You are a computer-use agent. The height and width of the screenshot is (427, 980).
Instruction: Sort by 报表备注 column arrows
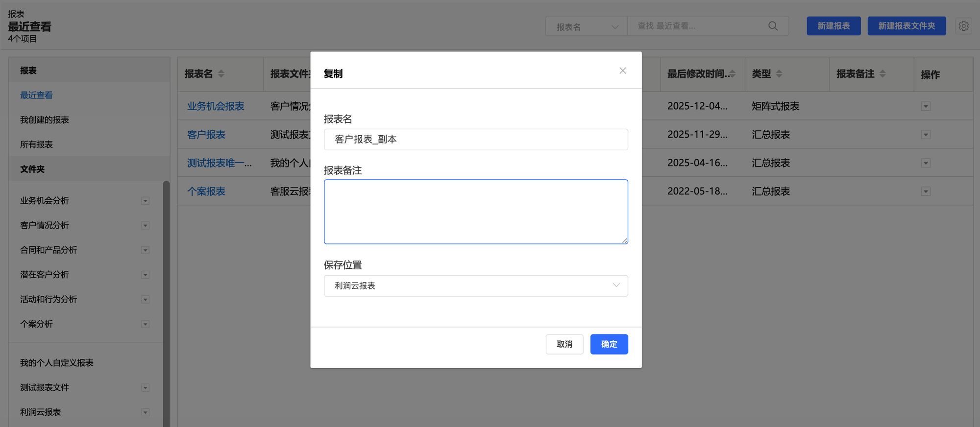point(882,74)
